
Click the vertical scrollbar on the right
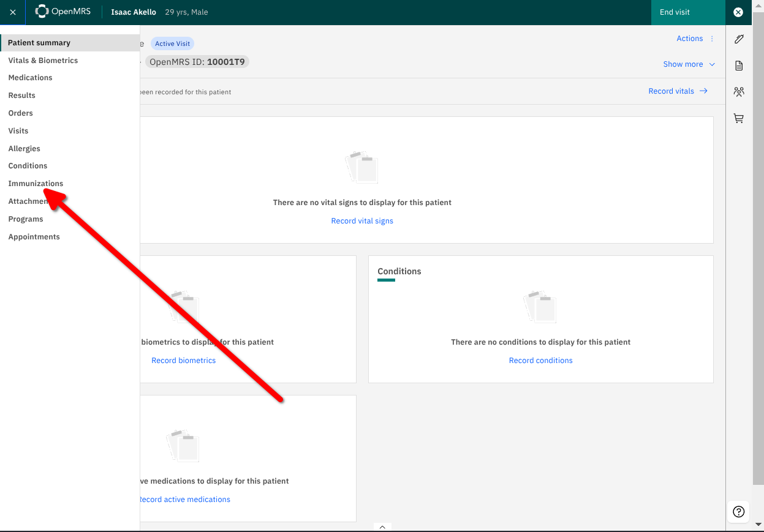(x=760, y=245)
